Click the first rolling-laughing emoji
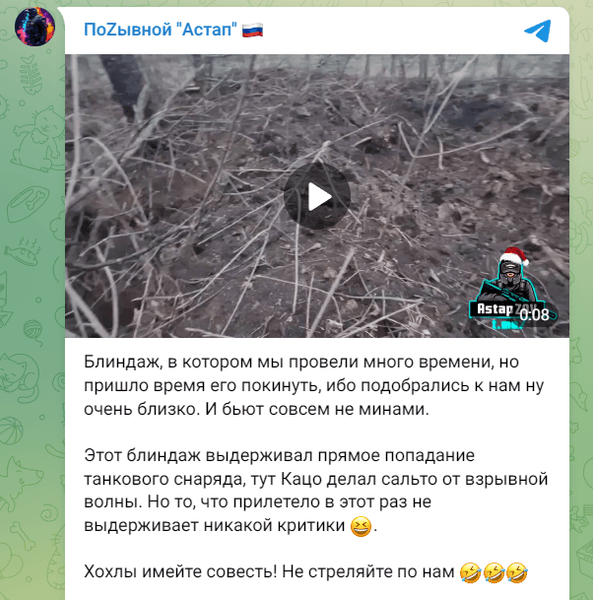 pyautogui.click(x=470, y=572)
